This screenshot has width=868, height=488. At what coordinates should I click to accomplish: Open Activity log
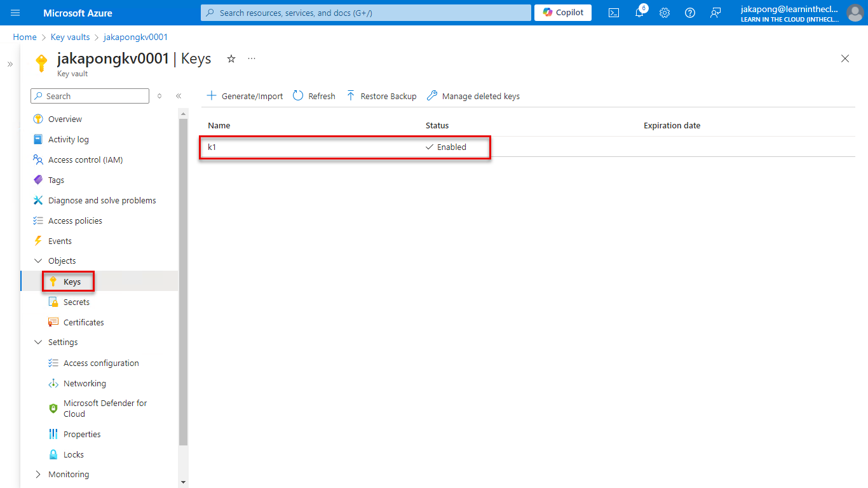(68, 139)
